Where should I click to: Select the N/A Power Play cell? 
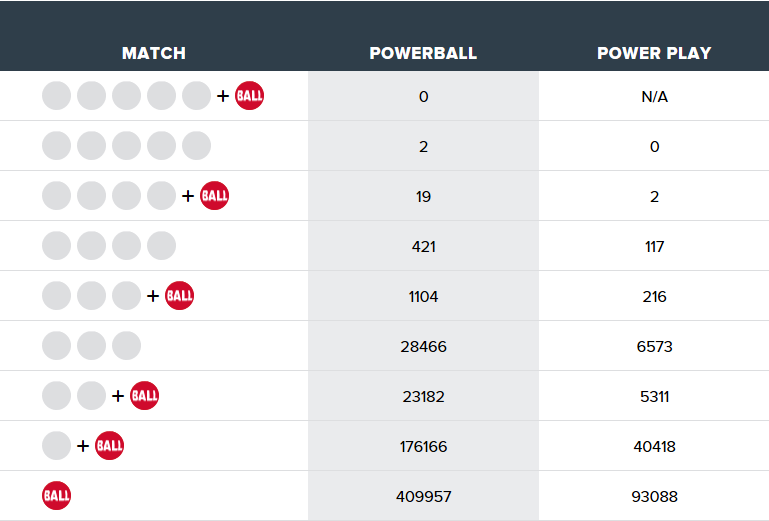pos(654,97)
